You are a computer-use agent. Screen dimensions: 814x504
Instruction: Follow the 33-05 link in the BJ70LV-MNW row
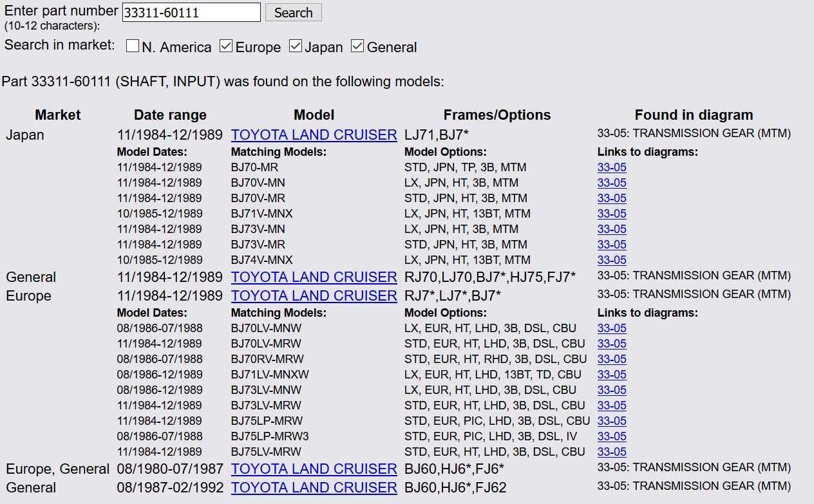point(612,328)
